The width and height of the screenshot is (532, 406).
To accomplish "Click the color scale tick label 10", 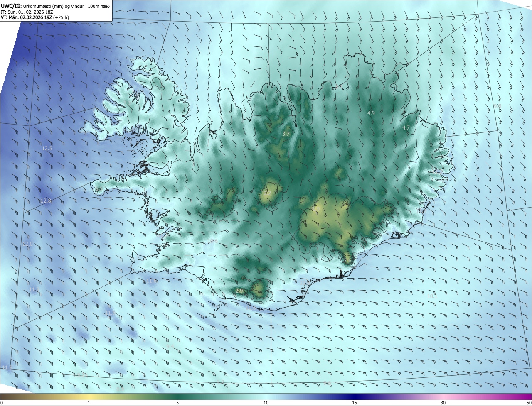I will (x=266, y=403).
